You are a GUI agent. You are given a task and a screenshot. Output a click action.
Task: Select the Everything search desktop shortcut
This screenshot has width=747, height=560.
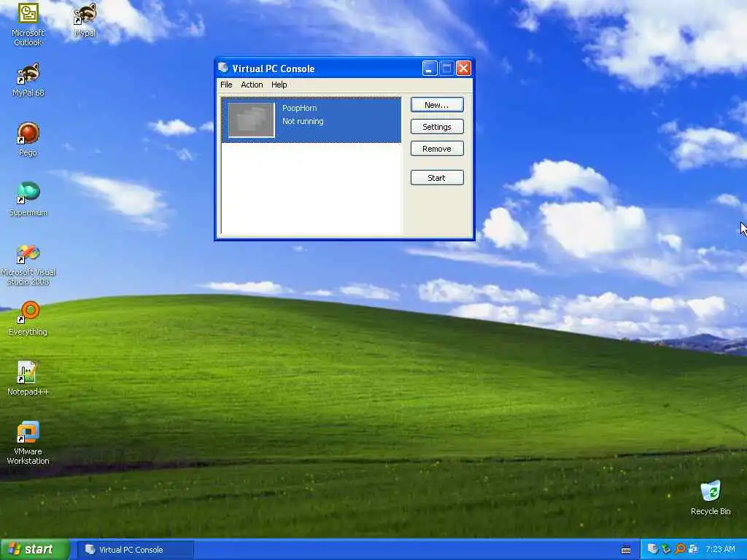pyautogui.click(x=28, y=319)
